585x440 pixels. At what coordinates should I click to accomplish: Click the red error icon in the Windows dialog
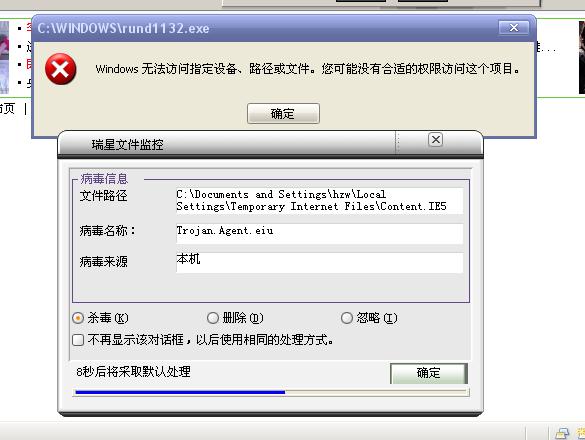point(60,69)
